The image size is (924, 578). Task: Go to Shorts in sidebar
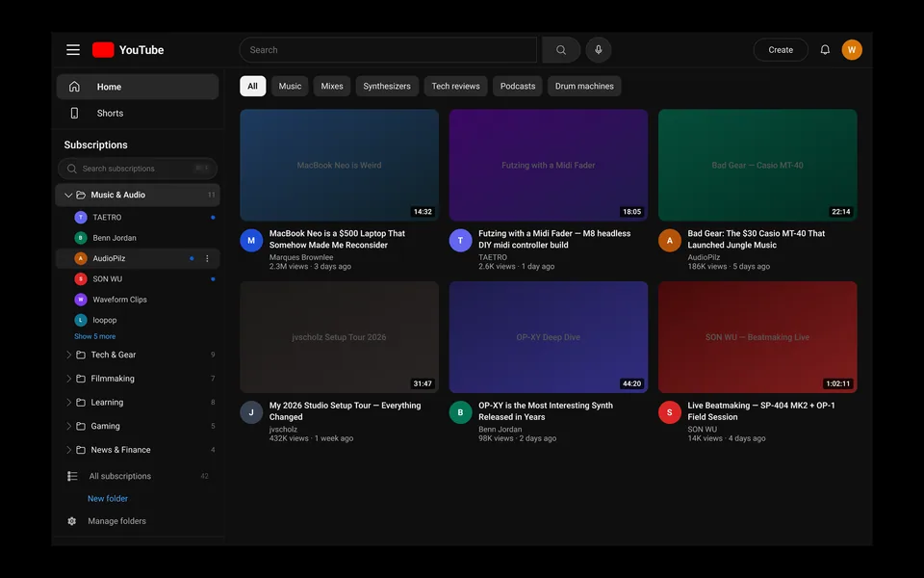(138, 114)
